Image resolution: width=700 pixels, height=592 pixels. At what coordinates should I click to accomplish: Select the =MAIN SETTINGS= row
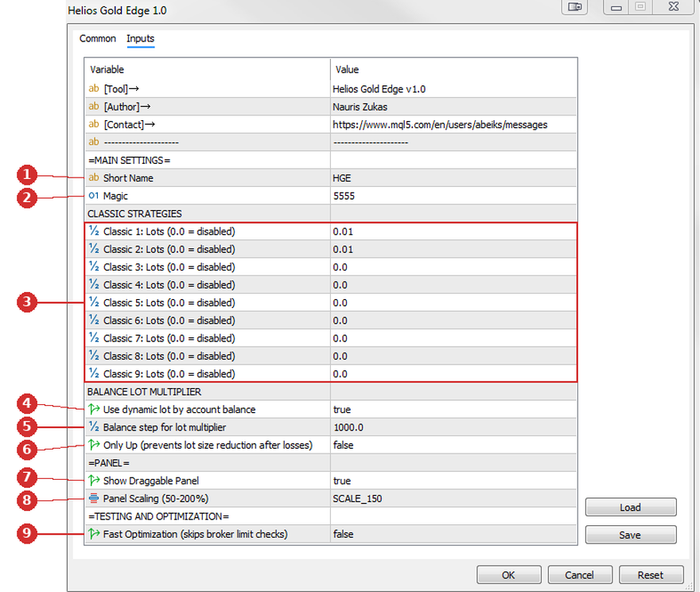point(330,160)
